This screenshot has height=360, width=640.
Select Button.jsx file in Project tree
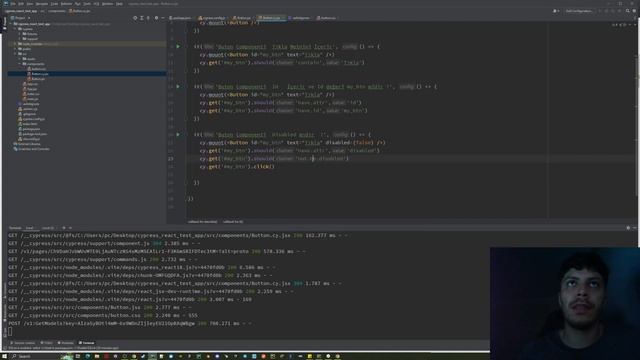36,79
